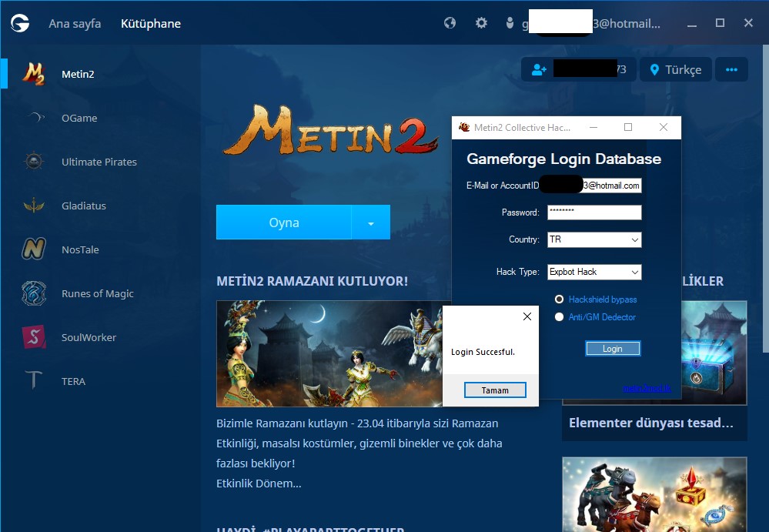Image resolution: width=769 pixels, height=532 pixels.
Task: Close the Metin2 Collective Hack window
Action: 664,128
